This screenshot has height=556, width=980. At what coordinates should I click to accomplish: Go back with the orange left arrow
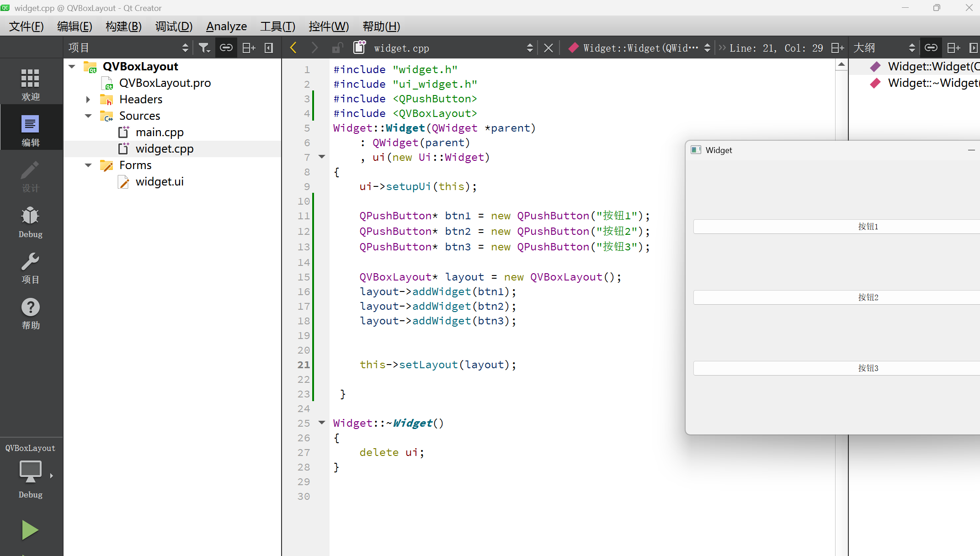pos(293,48)
